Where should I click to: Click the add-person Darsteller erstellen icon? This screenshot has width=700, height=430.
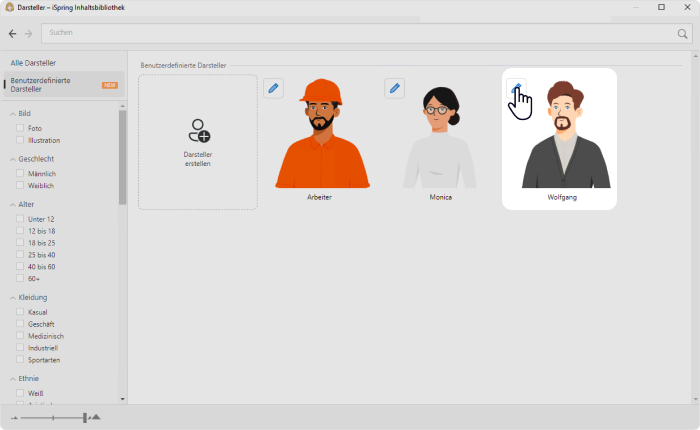click(x=199, y=130)
